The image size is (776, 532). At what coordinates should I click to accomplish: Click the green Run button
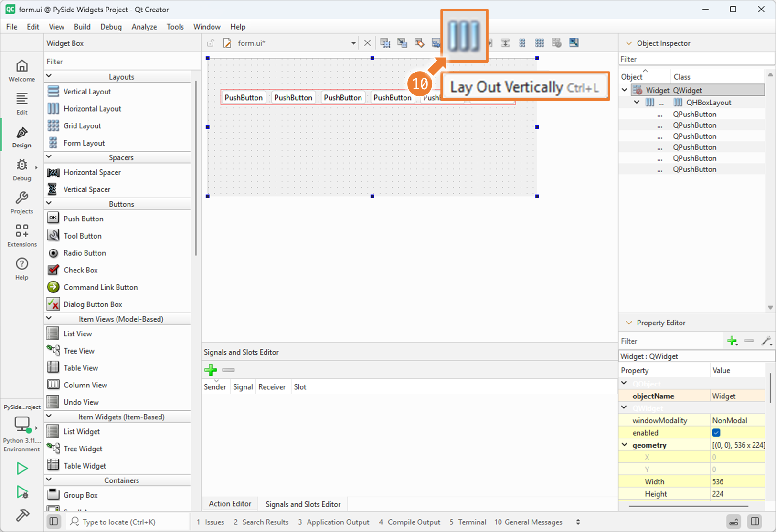[x=22, y=469]
